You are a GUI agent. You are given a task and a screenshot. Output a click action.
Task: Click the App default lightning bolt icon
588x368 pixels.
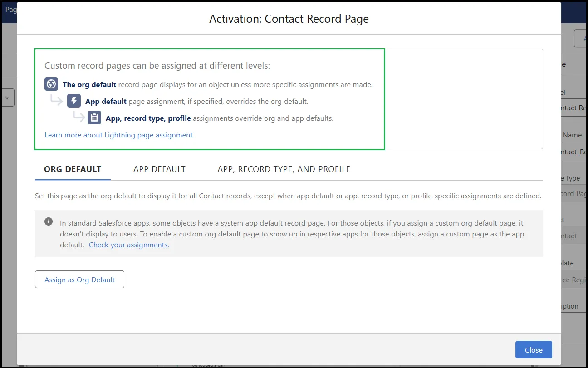[74, 101]
